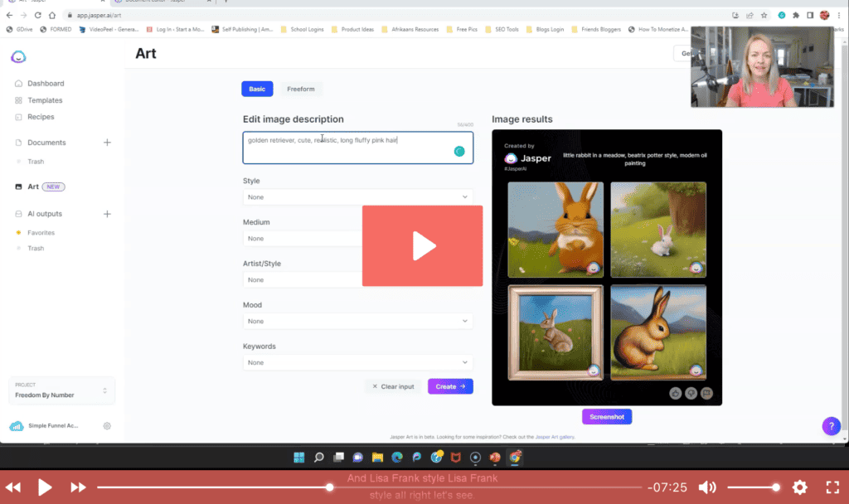Click the Jasper logo in sidebar

click(18, 56)
